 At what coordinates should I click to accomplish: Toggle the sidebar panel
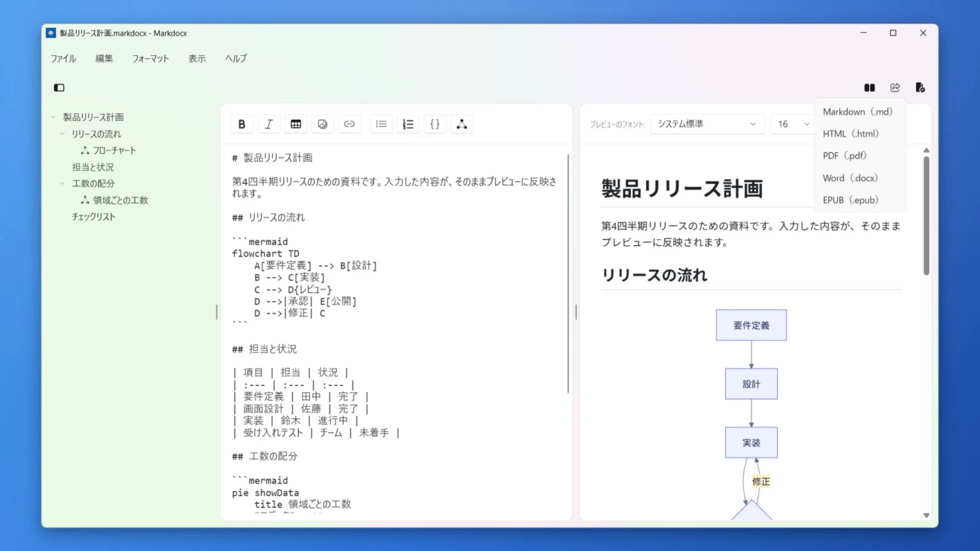pos(59,88)
